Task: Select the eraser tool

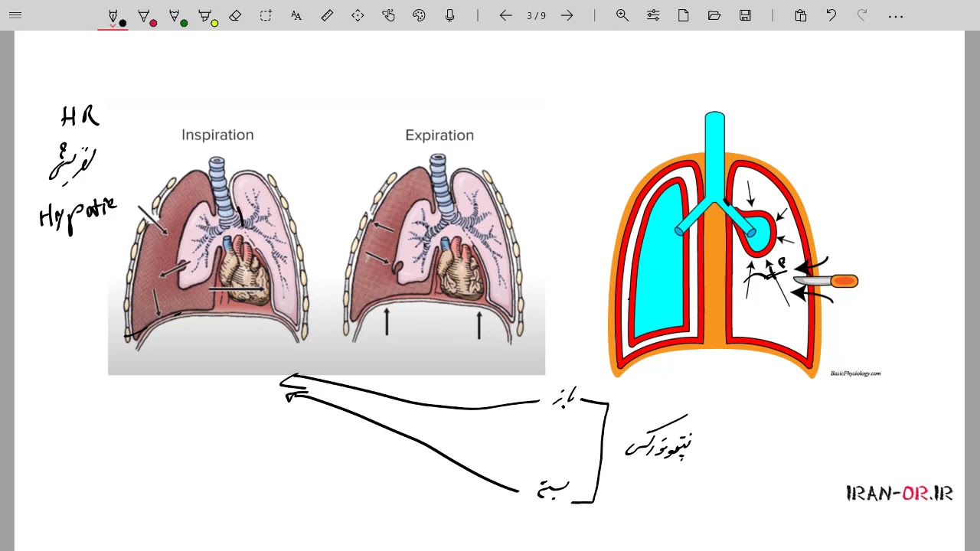Action: tap(235, 15)
